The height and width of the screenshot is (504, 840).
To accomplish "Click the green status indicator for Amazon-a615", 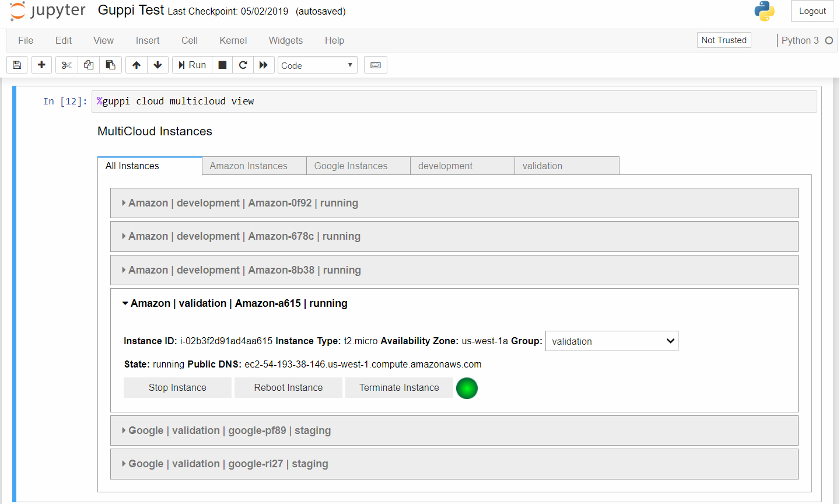I will coord(467,388).
